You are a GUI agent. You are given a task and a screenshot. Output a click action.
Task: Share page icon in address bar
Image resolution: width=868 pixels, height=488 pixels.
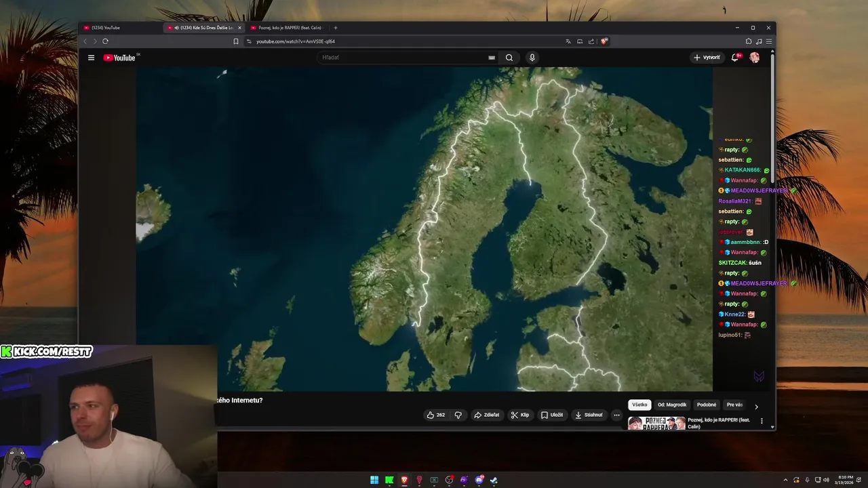(x=591, y=41)
